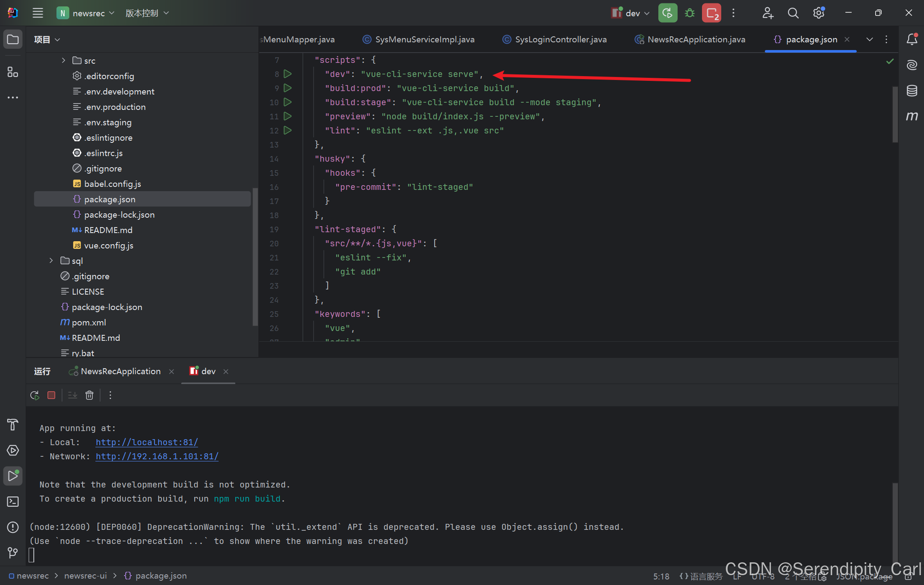Expand the src folder in the project tree
924x585 pixels.
[x=63, y=60]
